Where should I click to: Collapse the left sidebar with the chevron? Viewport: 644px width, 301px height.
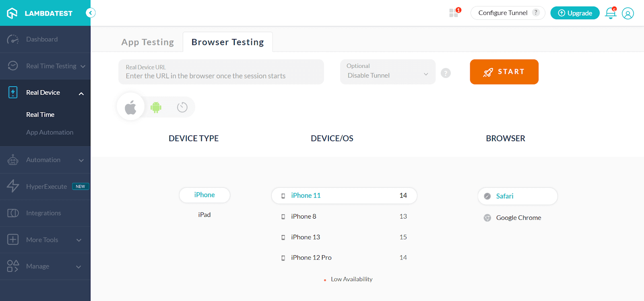(91, 12)
